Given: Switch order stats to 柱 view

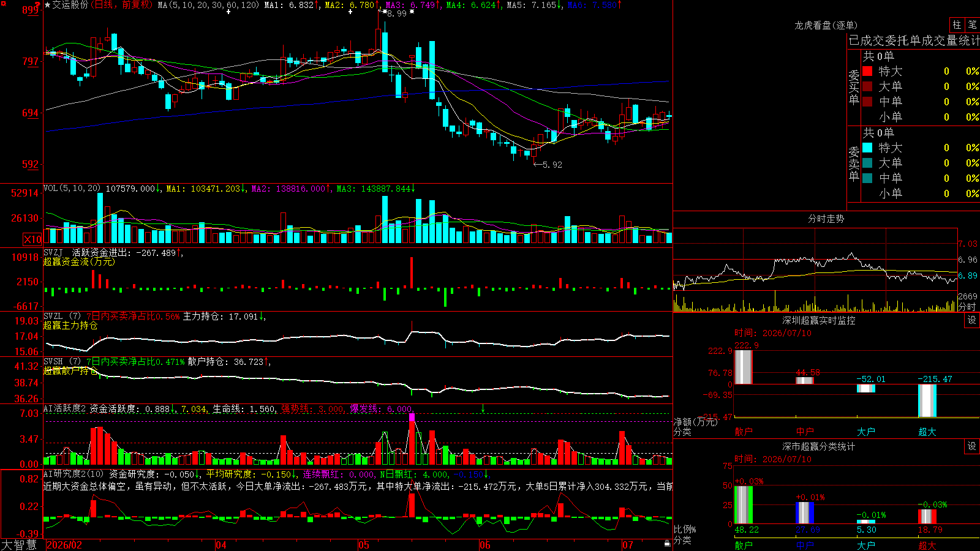Looking at the screenshot, I should tap(957, 25).
